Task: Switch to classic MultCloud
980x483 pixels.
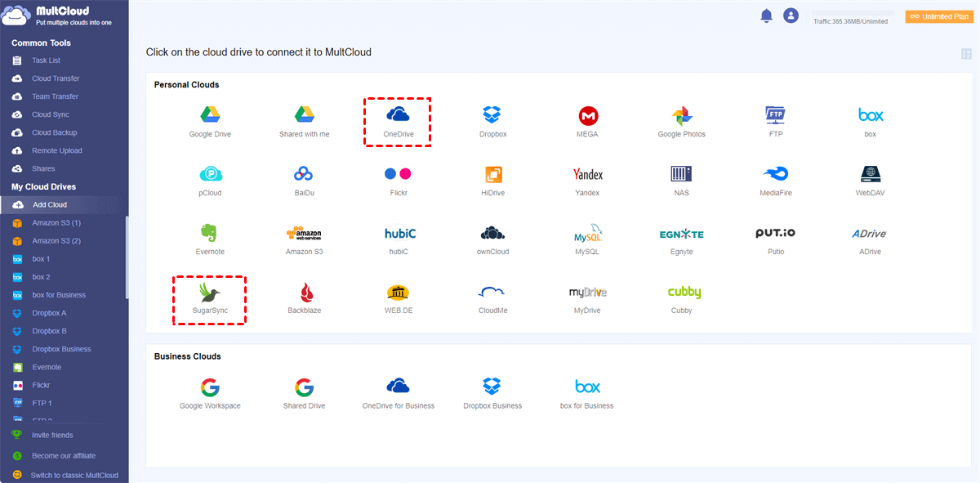Action: coord(74,475)
